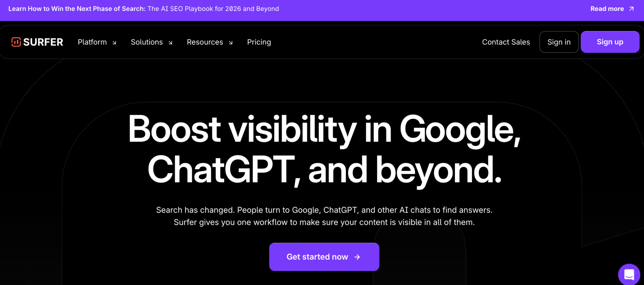Click the Boost visibility headline

point(324,149)
